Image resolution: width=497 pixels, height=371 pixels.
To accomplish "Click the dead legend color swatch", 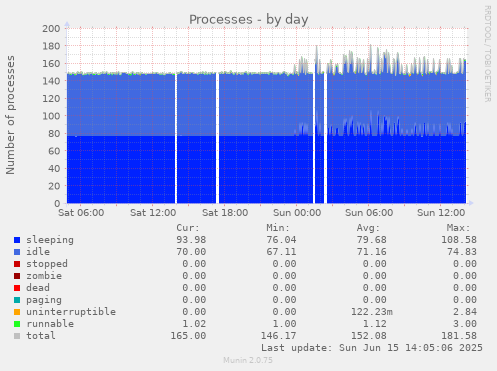I will coord(17,288).
